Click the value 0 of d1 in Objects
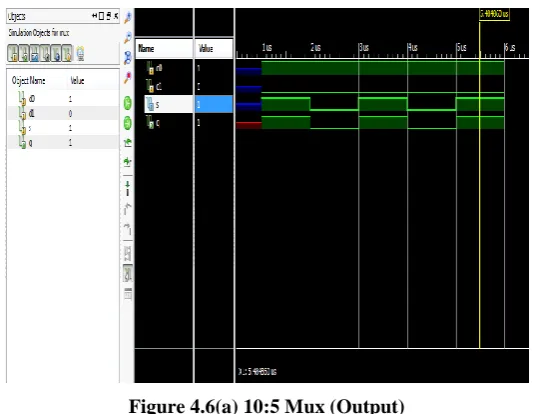 (70, 114)
